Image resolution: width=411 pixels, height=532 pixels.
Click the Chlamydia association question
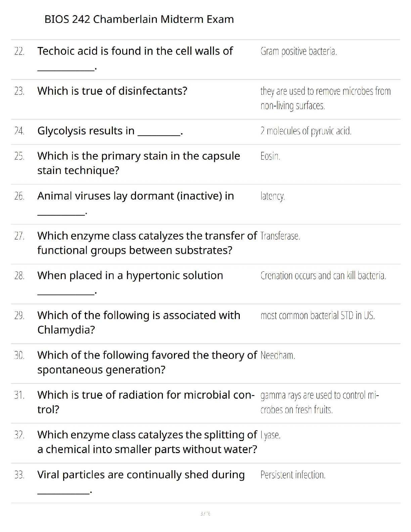(138, 322)
